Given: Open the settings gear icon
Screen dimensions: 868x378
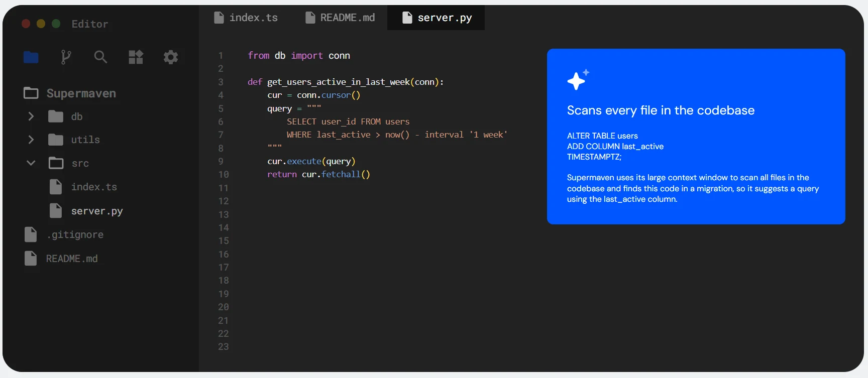Looking at the screenshot, I should tap(171, 57).
